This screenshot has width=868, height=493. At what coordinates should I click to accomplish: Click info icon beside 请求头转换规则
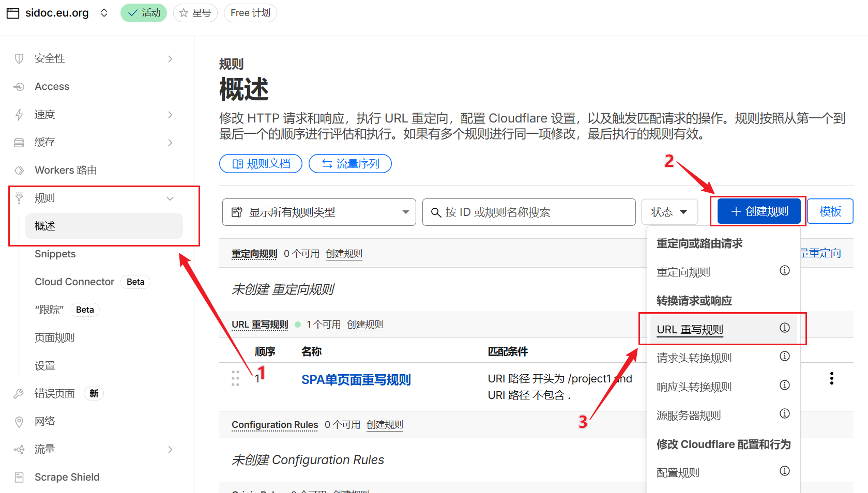tap(784, 356)
